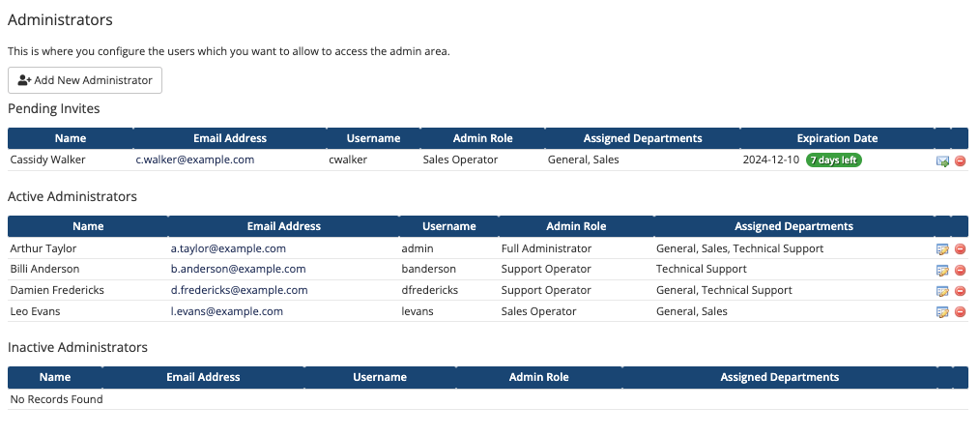Click the 'Inactive Administrators' section heading
The width and height of the screenshot is (980, 436).
click(x=77, y=346)
